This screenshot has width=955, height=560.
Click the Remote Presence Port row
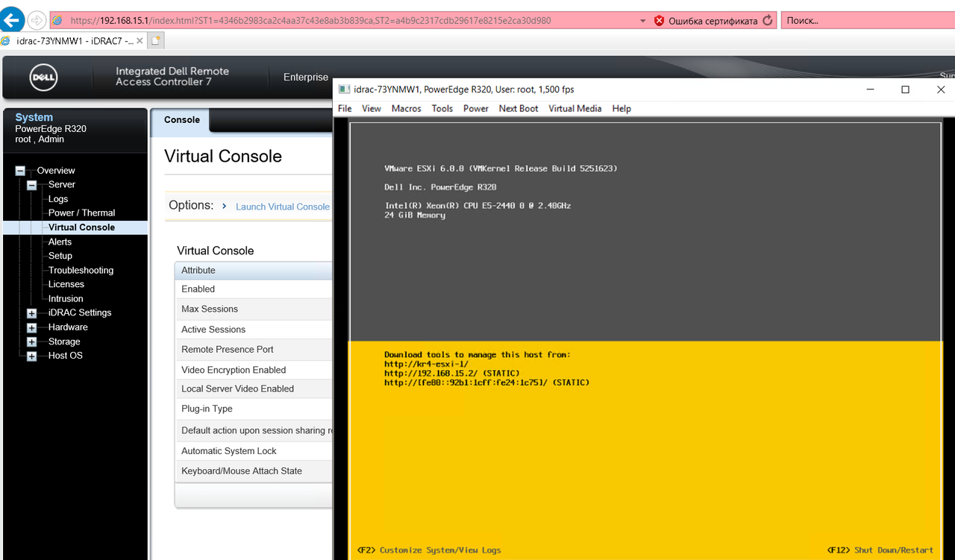[x=254, y=350]
